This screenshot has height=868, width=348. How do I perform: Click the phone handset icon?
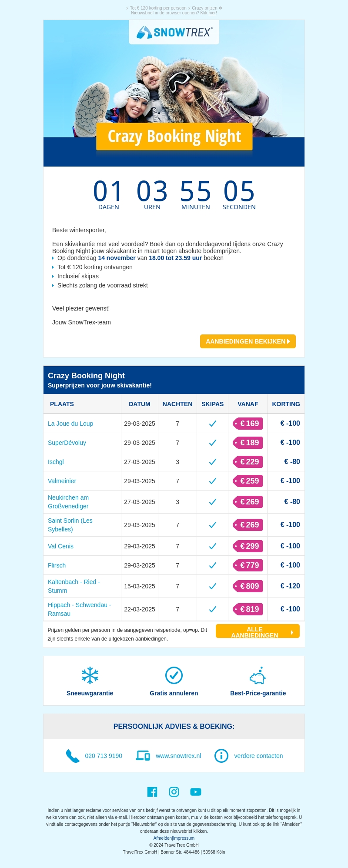tap(73, 756)
